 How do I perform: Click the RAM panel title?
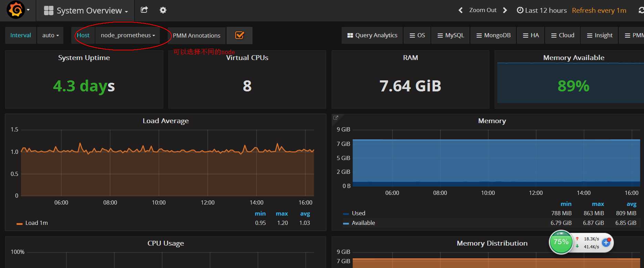pyautogui.click(x=411, y=58)
